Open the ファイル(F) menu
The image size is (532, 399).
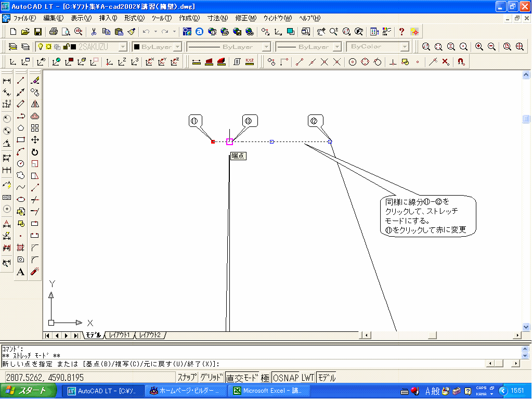(24, 18)
